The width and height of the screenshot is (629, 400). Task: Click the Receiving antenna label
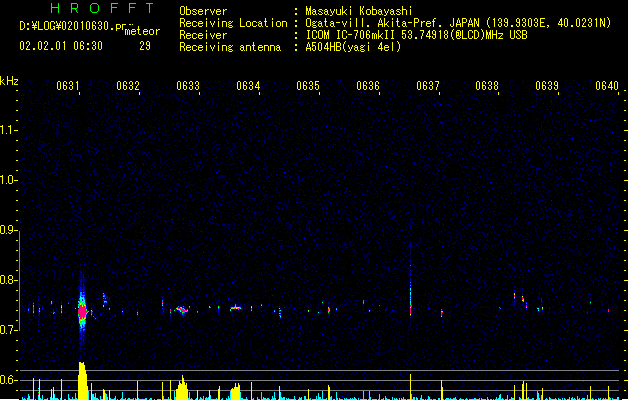pos(230,47)
